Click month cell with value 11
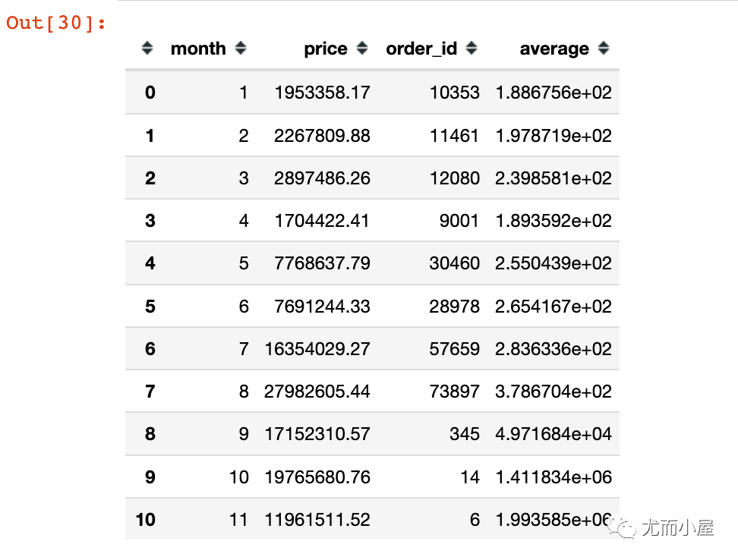 pos(238,520)
